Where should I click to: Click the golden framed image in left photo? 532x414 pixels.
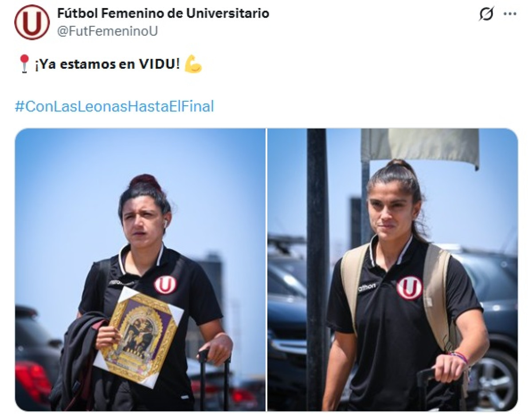tap(139, 337)
